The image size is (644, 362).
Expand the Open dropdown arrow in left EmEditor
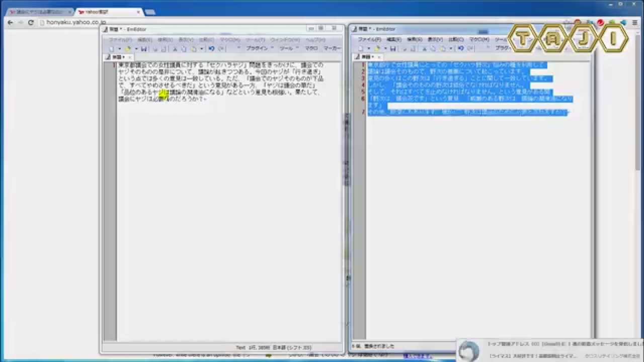(136, 49)
